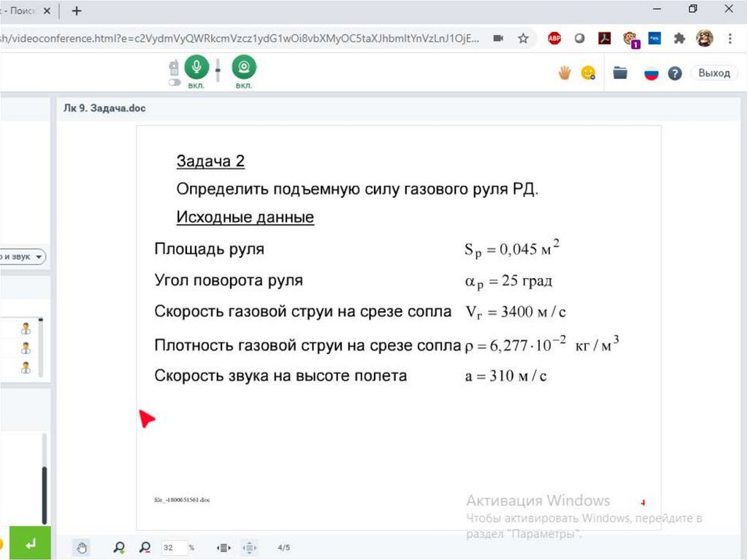The image size is (748, 560).
Task: Fit document to width
Action: 224,548
